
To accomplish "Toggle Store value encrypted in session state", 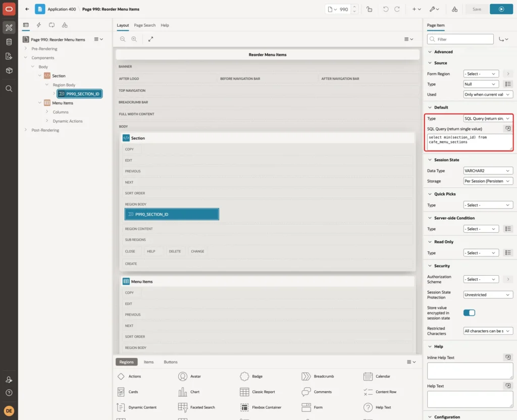I will (469, 313).
